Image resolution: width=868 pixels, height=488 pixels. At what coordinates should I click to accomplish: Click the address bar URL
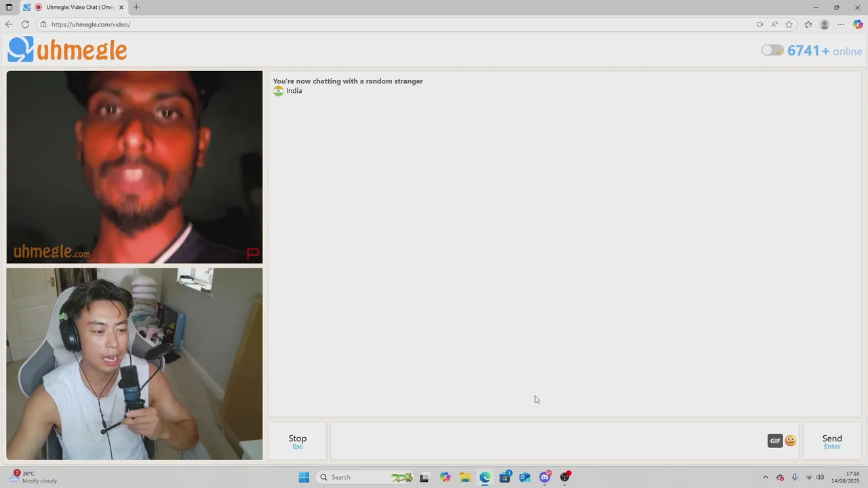91,24
